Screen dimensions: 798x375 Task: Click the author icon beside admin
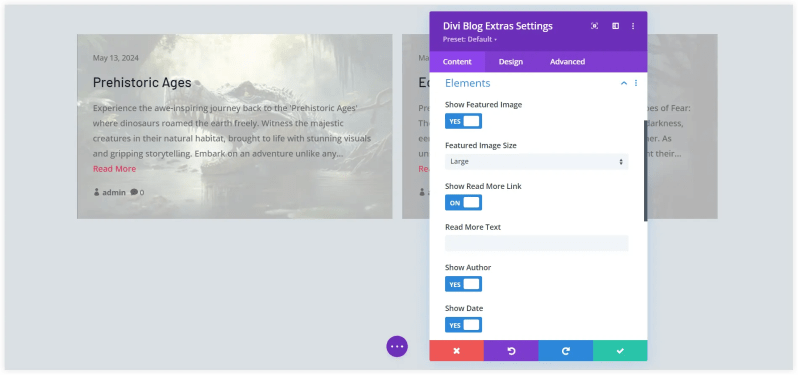coord(96,192)
